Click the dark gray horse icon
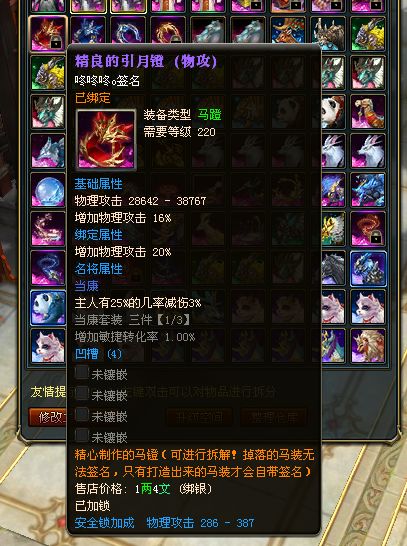The width and height of the screenshot is (407, 546). (333, 268)
